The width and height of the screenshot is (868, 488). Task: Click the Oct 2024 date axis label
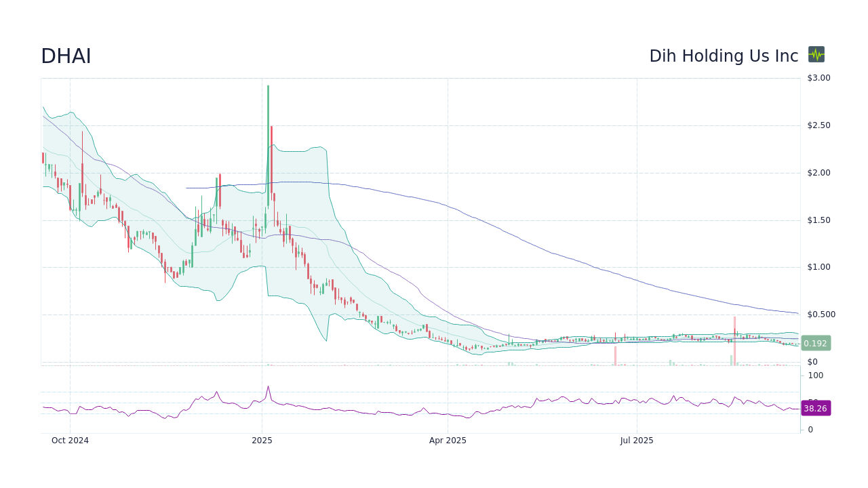[70, 441]
